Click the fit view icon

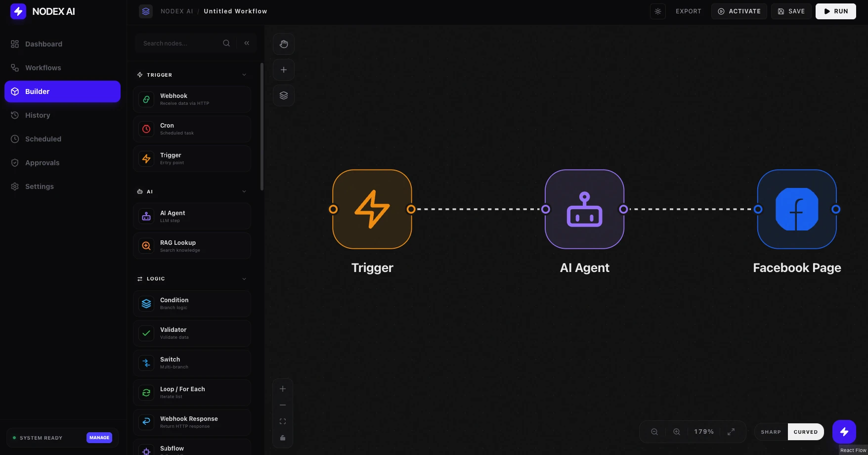tap(283, 421)
